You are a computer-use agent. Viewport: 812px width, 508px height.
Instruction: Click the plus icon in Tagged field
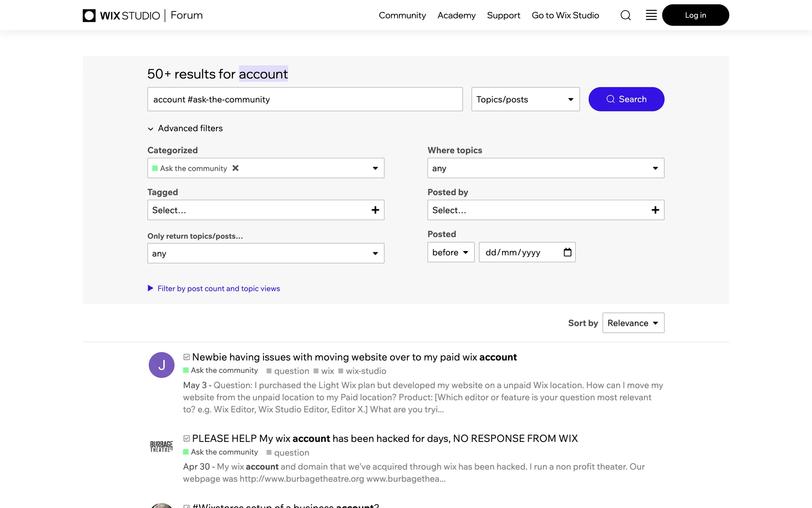coord(375,210)
